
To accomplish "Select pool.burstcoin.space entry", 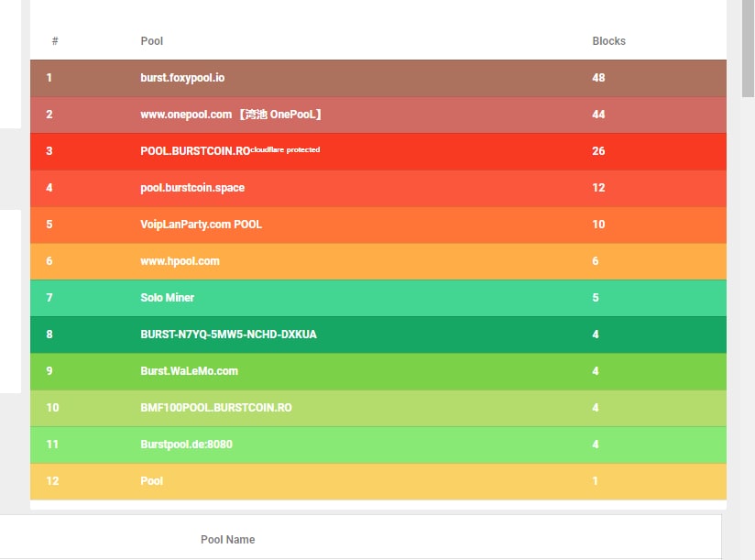I will tap(192, 187).
